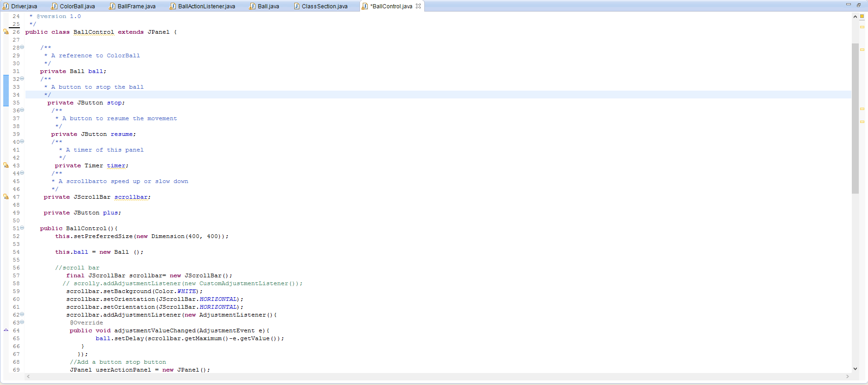
Task: Select the BallControl.java tab
Action: [x=391, y=6]
